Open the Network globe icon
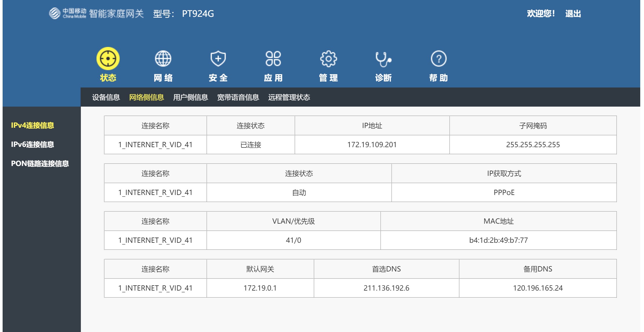Image resolution: width=644 pixels, height=332 pixels. pyautogui.click(x=163, y=59)
